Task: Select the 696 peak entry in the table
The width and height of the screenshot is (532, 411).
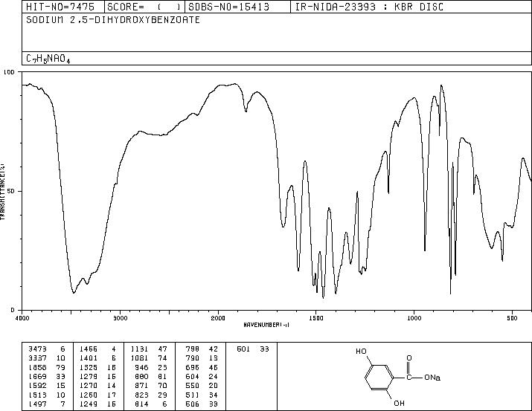Action: click(x=201, y=367)
